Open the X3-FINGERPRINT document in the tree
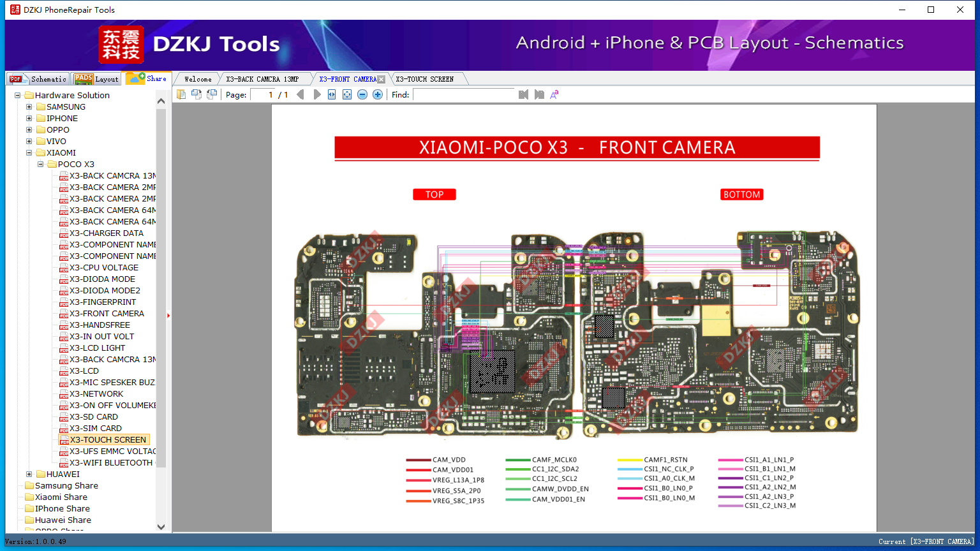This screenshot has width=980, height=551. tap(103, 302)
